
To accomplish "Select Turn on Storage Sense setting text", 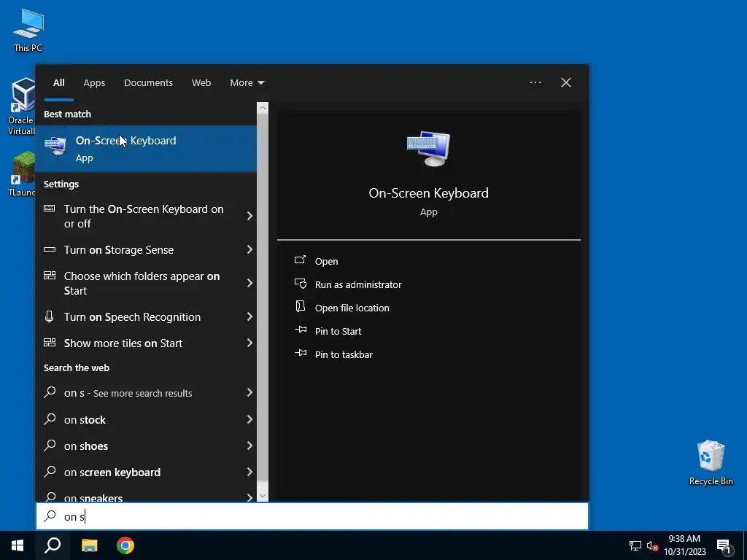I will 119,249.
